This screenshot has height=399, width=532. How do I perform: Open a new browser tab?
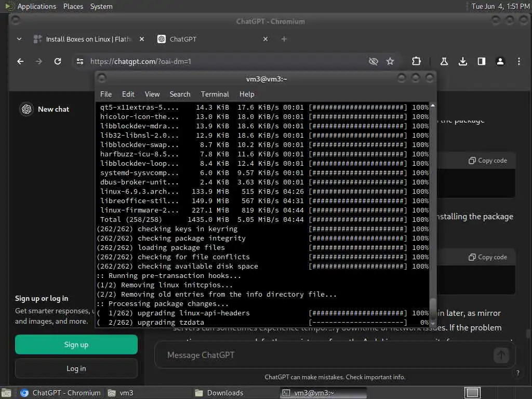coord(284,39)
